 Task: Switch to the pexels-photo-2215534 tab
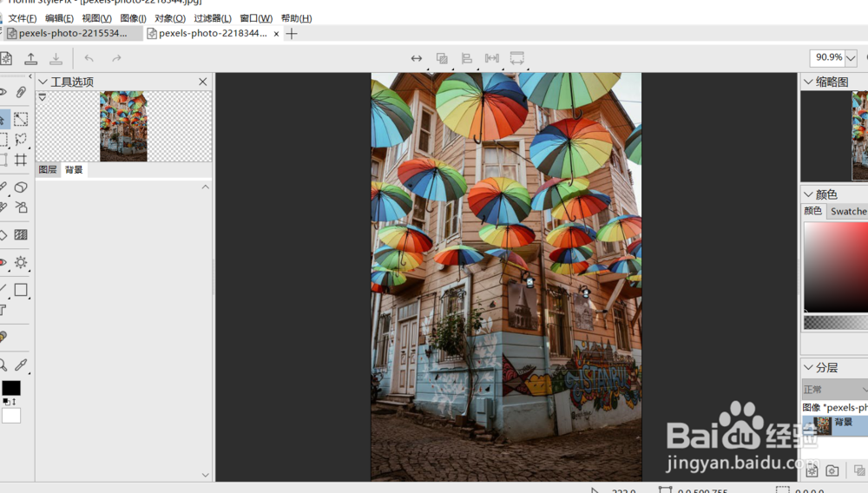[73, 33]
